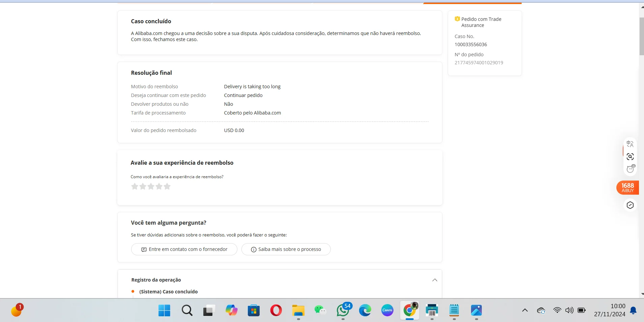Click the 'Continuar pedido' value
Image resolution: width=644 pixels, height=322 pixels.
tap(243, 95)
